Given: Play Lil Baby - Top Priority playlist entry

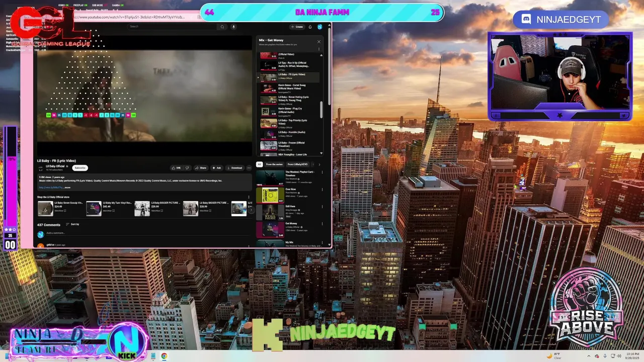Looking at the screenshot, I should click(x=289, y=123).
